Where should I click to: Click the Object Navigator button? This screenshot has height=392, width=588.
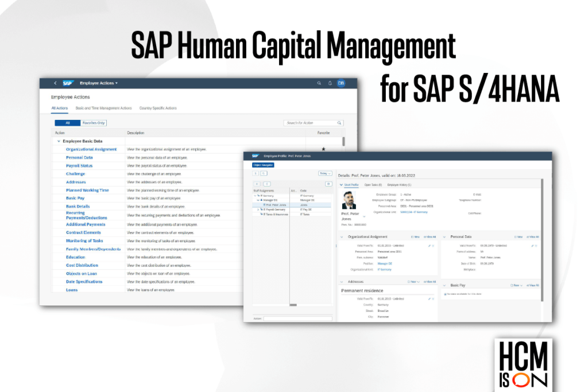(264, 166)
